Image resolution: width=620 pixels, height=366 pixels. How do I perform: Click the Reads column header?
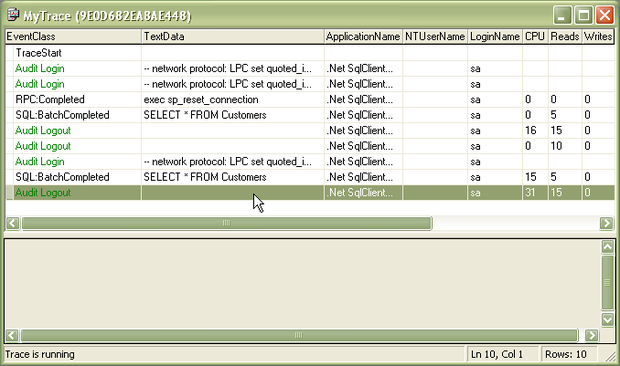(x=565, y=36)
